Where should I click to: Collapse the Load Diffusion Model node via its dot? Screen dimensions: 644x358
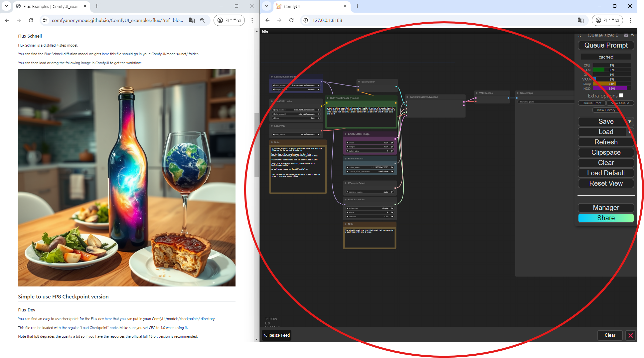point(272,77)
